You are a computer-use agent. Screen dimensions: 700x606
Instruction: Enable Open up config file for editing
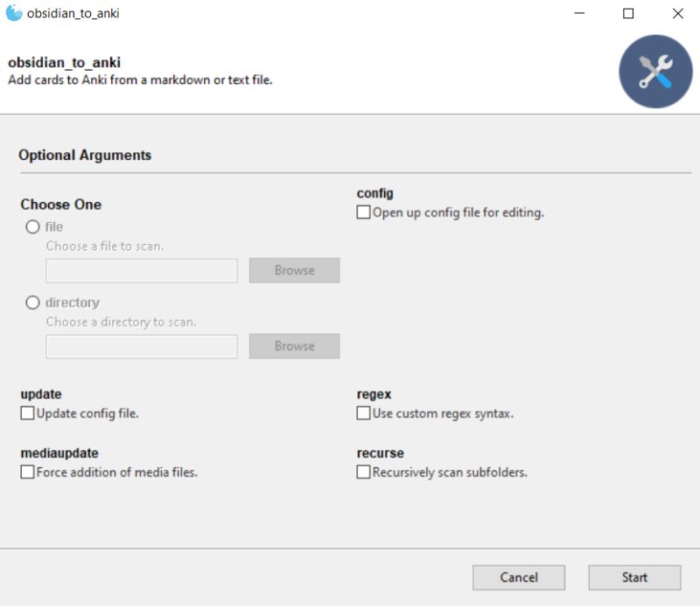pyautogui.click(x=363, y=212)
